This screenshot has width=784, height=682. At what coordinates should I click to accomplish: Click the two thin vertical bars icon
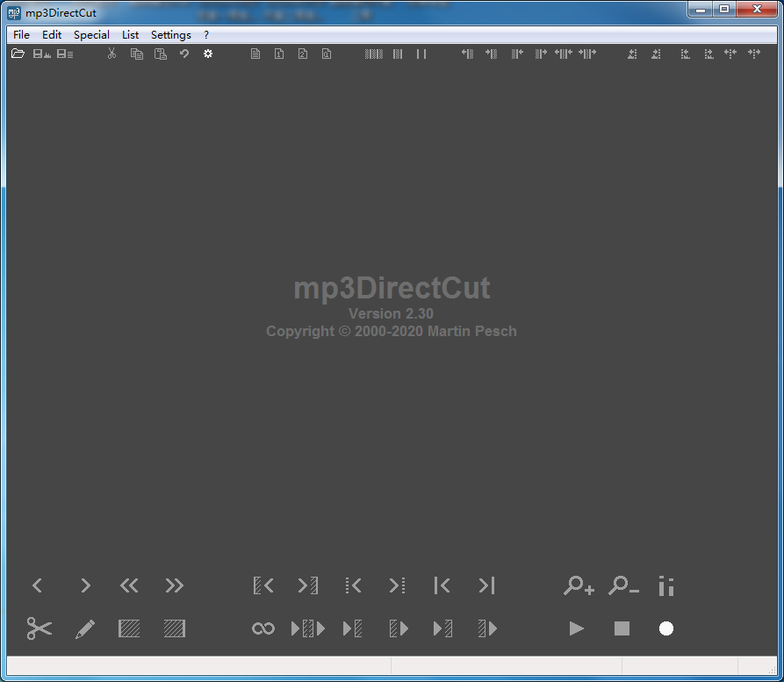pos(421,54)
